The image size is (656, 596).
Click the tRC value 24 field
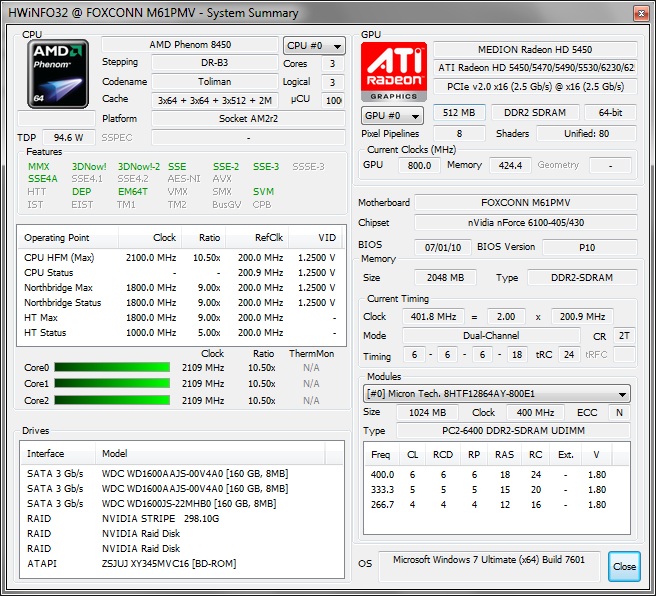[569, 355]
